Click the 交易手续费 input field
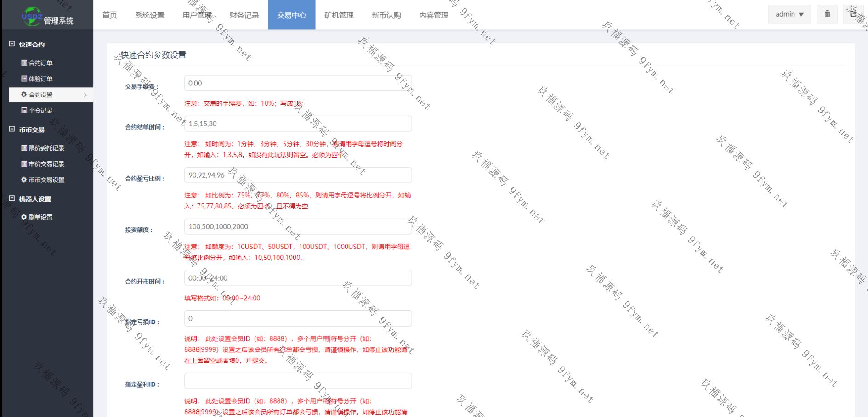868x417 pixels. [x=298, y=83]
